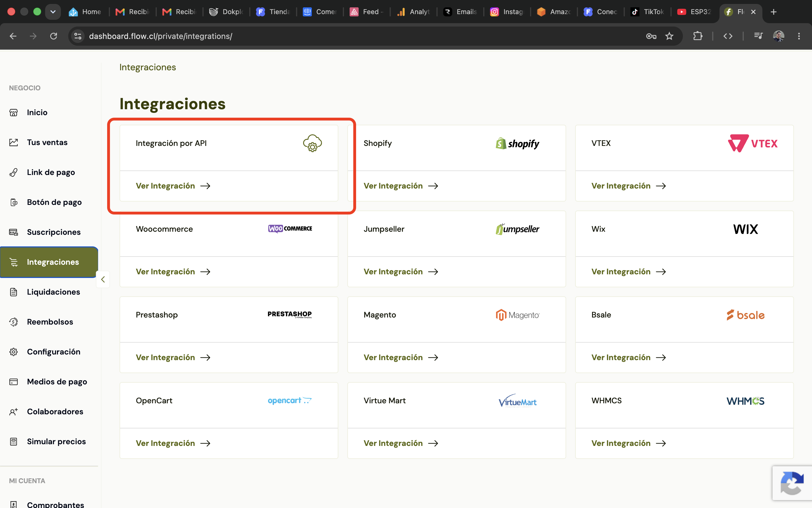
Task: Switch to the TikTok tab
Action: point(647,12)
